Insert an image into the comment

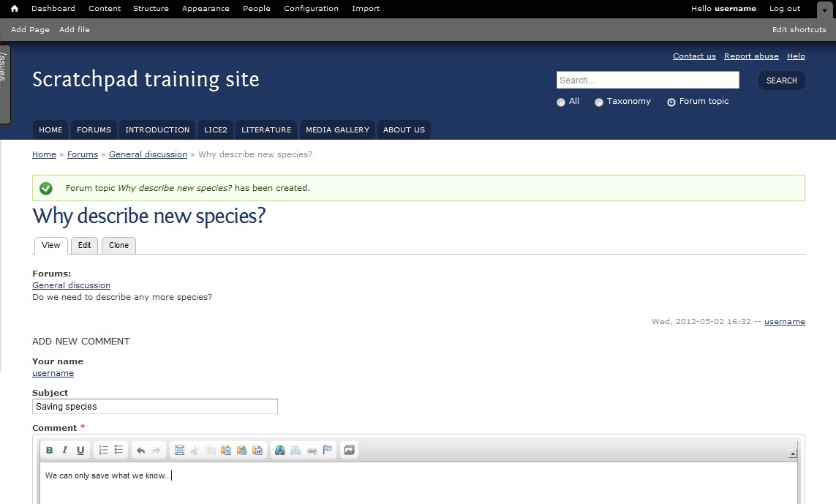pos(349,450)
